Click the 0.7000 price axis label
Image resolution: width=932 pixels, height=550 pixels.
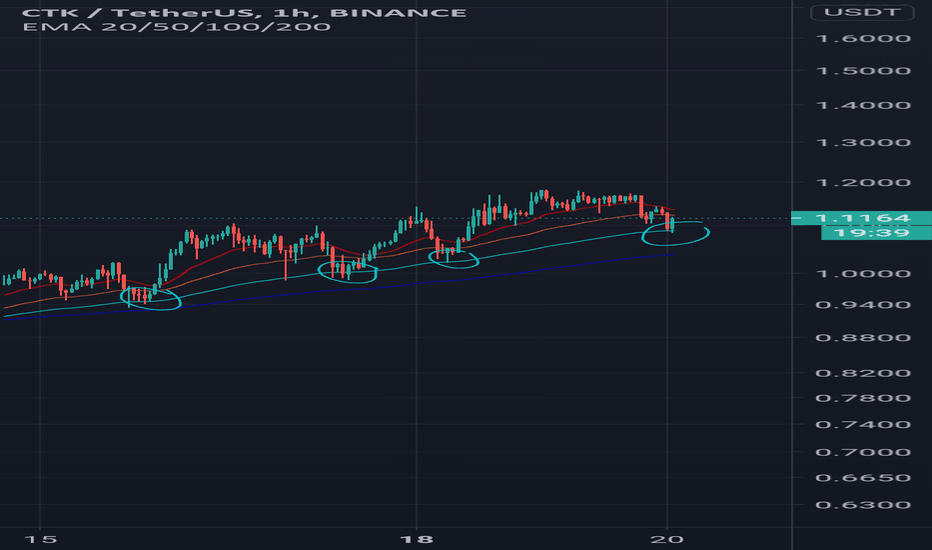coord(863,452)
